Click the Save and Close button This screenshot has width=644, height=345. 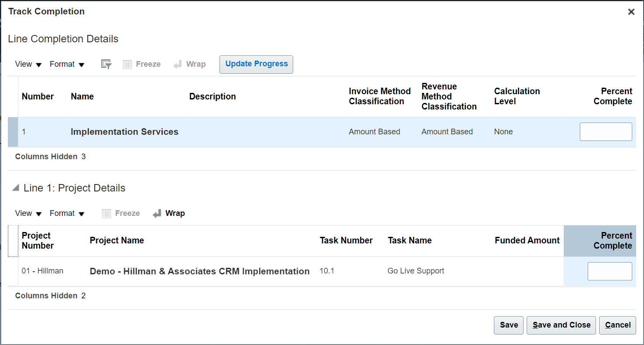tap(561, 325)
